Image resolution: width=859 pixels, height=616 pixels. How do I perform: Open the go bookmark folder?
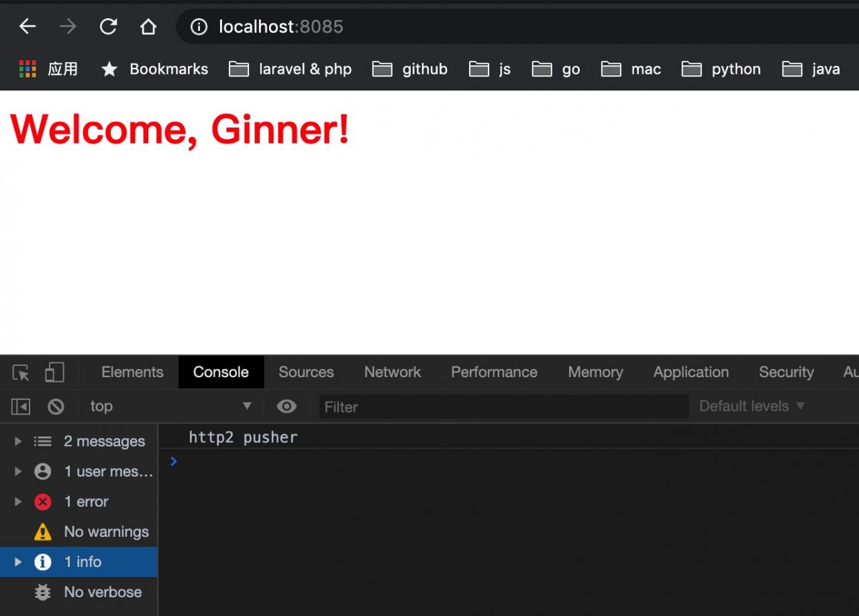[556, 69]
